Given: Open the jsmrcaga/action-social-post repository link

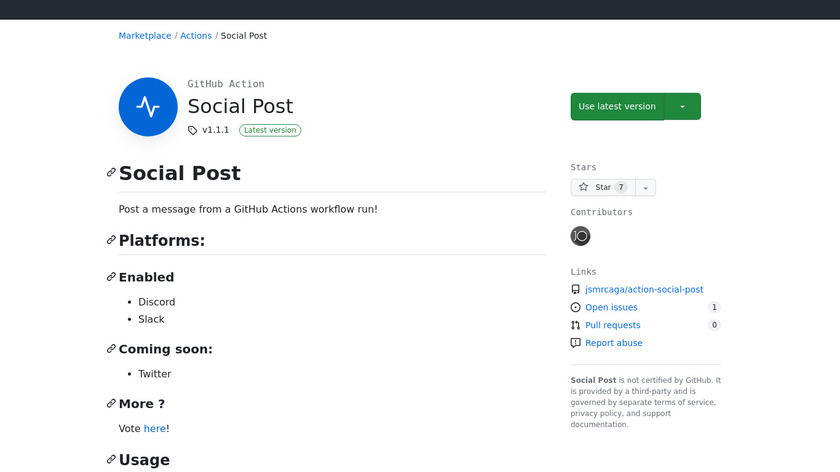Looking at the screenshot, I should [x=644, y=290].
